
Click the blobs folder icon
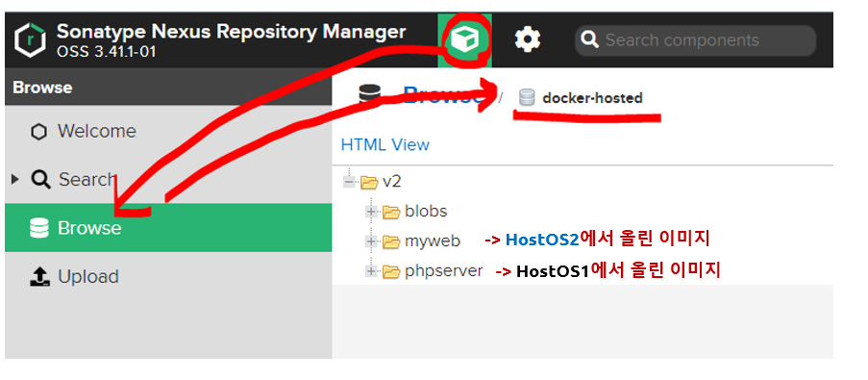click(x=391, y=212)
